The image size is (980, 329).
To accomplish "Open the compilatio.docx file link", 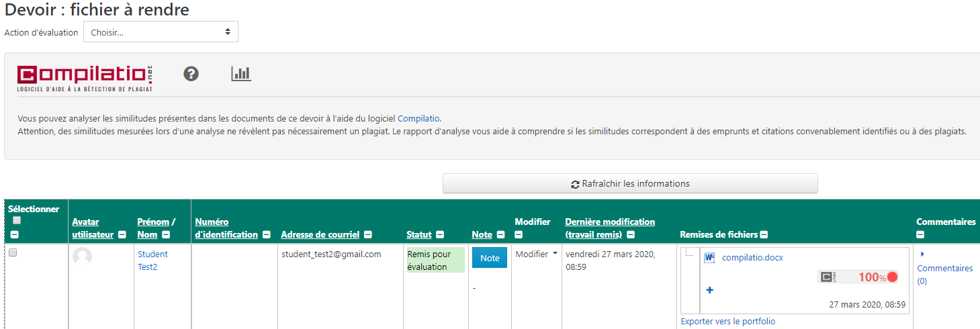I will (752, 258).
